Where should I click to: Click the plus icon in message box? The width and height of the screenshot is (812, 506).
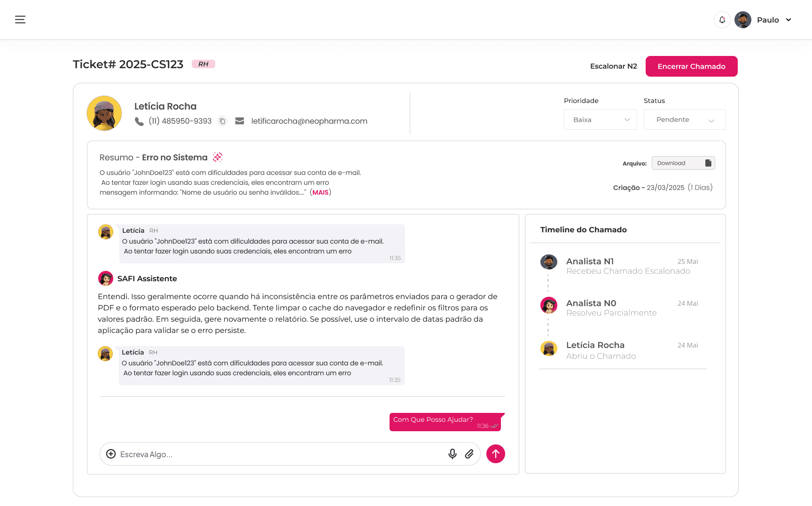[x=111, y=454]
